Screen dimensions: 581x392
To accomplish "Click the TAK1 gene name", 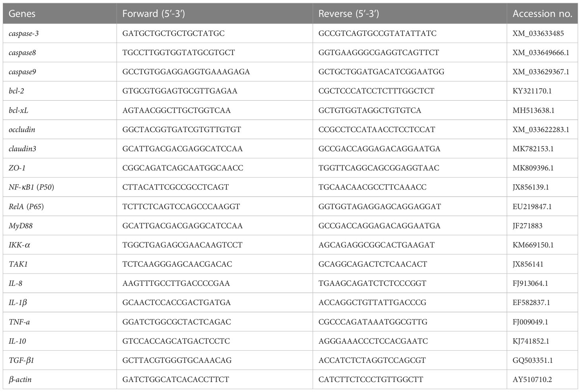I will pyautogui.click(x=18, y=264).
